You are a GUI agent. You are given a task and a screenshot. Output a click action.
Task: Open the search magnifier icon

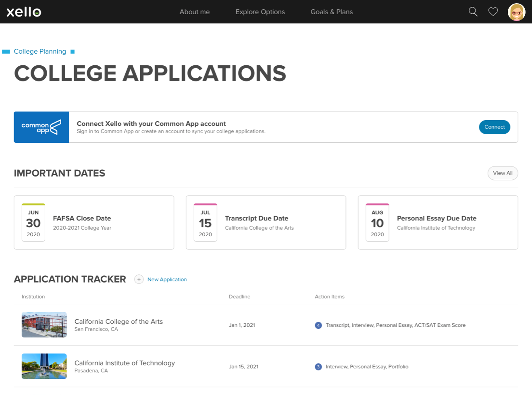click(473, 12)
